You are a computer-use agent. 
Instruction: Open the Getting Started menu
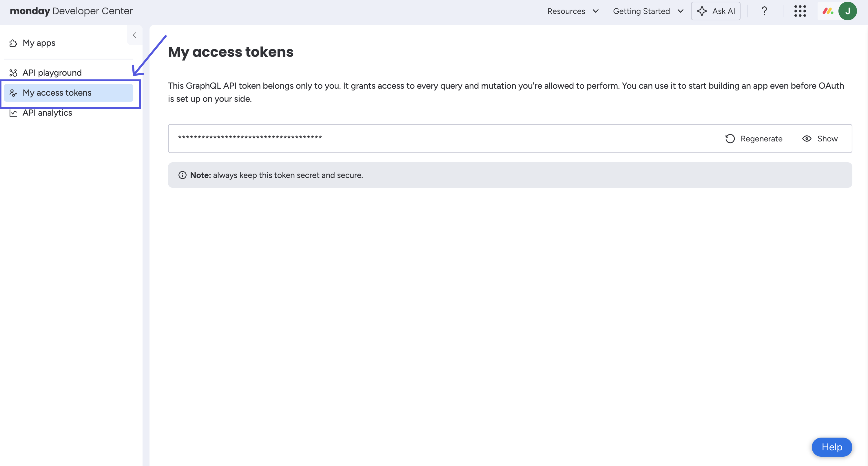pos(648,11)
